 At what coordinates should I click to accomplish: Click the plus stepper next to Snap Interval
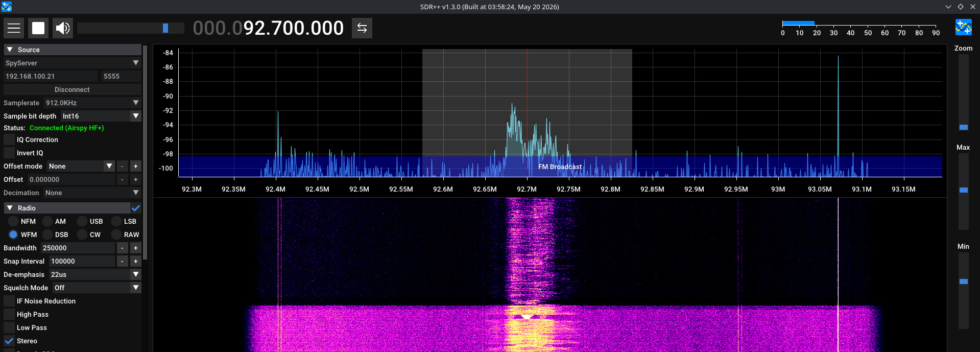pyautogui.click(x=135, y=261)
